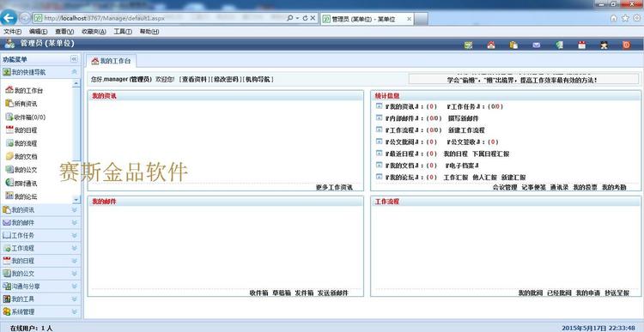Open the 通讯录 link
This screenshot has height=332, width=644.
coord(559,188)
